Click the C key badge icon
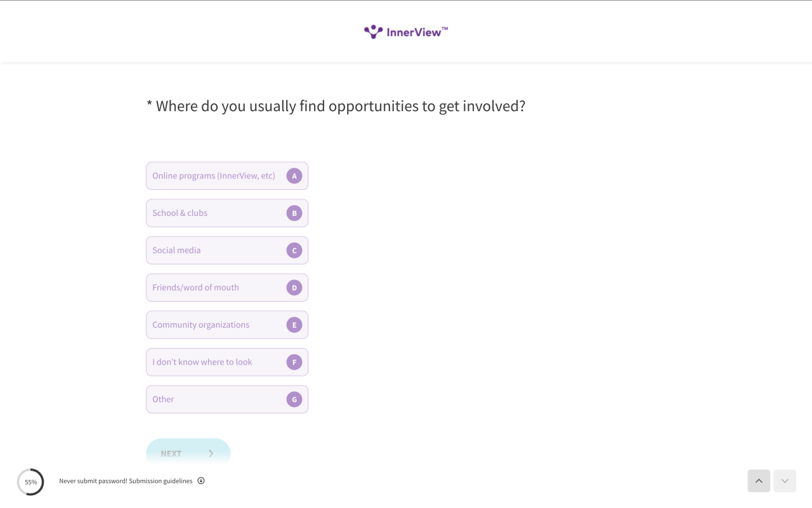The image size is (812, 508). [x=294, y=250]
